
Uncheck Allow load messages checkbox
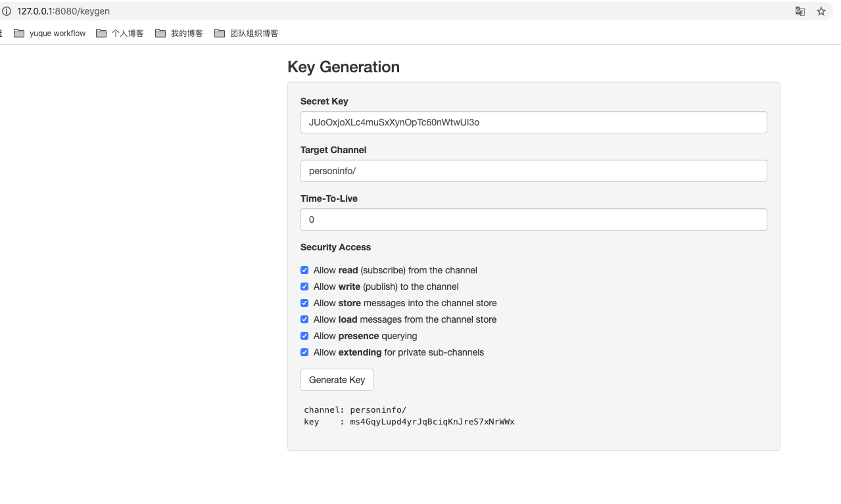[304, 319]
